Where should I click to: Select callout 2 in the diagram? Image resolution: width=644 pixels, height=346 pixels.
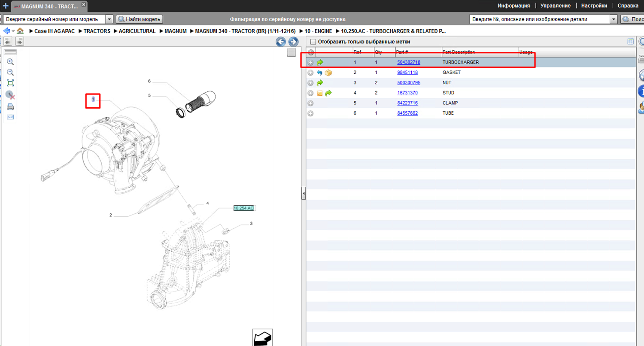click(x=110, y=215)
